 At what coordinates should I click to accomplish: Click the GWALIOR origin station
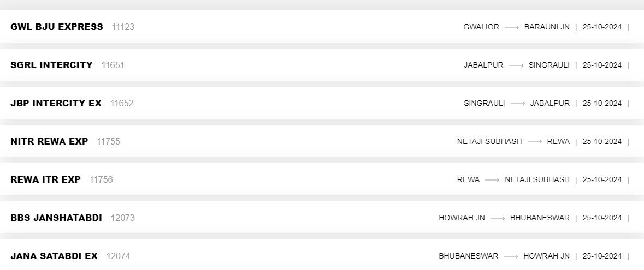(x=481, y=27)
